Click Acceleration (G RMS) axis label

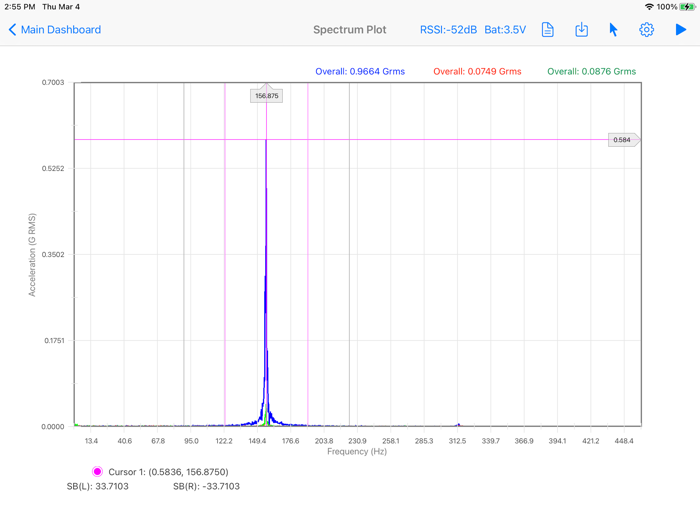coord(32,254)
